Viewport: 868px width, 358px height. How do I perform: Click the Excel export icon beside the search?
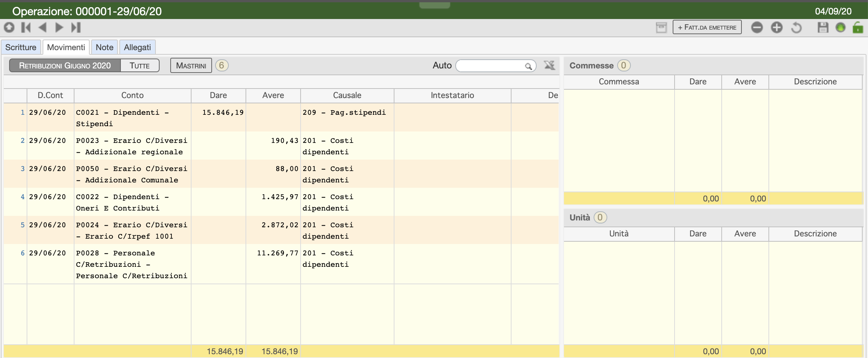coord(549,65)
